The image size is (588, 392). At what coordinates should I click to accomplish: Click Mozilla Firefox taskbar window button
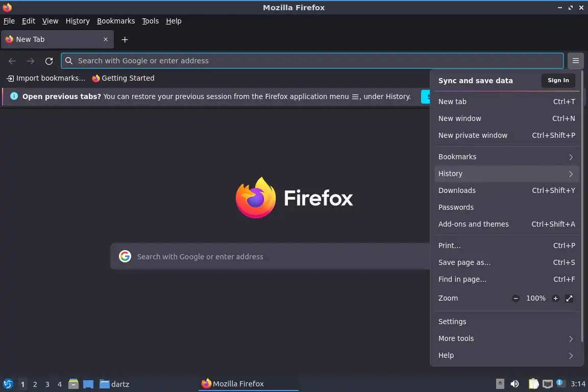click(248, 384)
